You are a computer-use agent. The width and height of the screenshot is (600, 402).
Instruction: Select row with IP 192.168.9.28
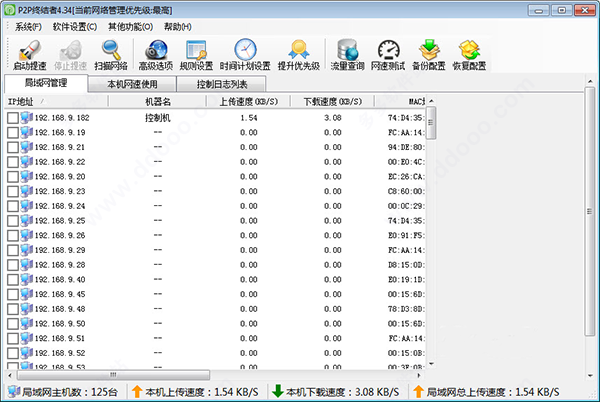pos(215,265)
